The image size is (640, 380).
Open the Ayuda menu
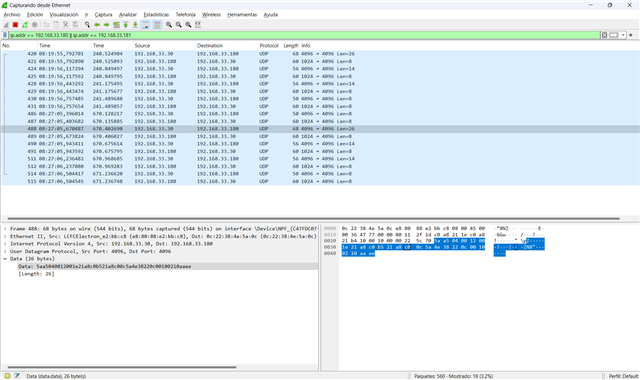[271, 15]
